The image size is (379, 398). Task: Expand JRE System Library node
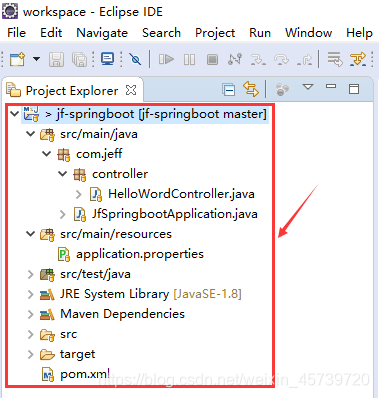coord(31,294)
